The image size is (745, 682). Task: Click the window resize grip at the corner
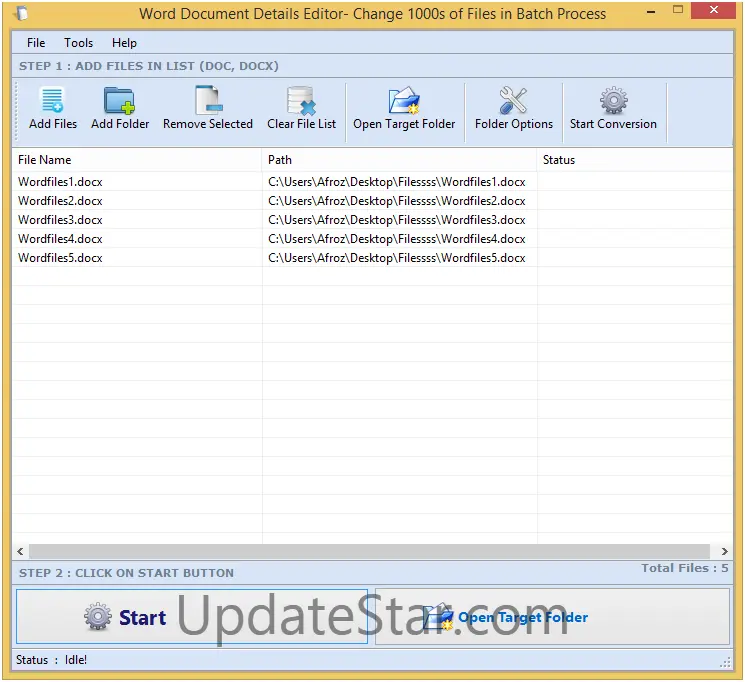tap(726, 662)
